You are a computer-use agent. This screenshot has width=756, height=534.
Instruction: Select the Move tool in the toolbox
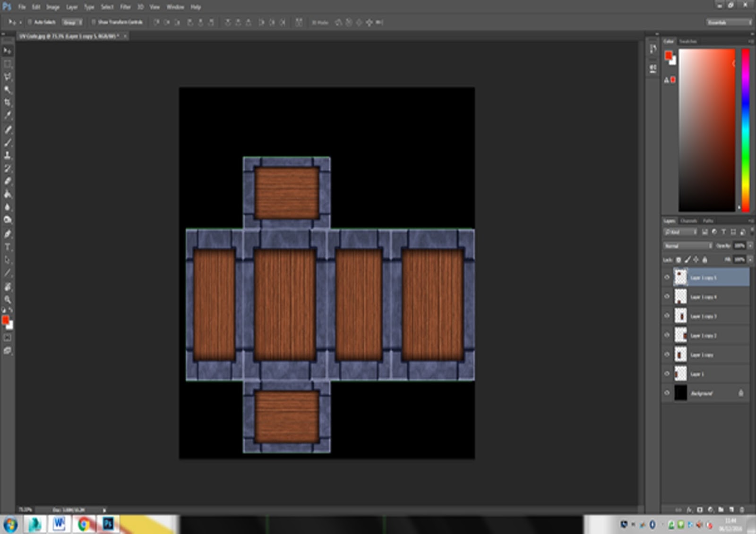click(8, 51)
